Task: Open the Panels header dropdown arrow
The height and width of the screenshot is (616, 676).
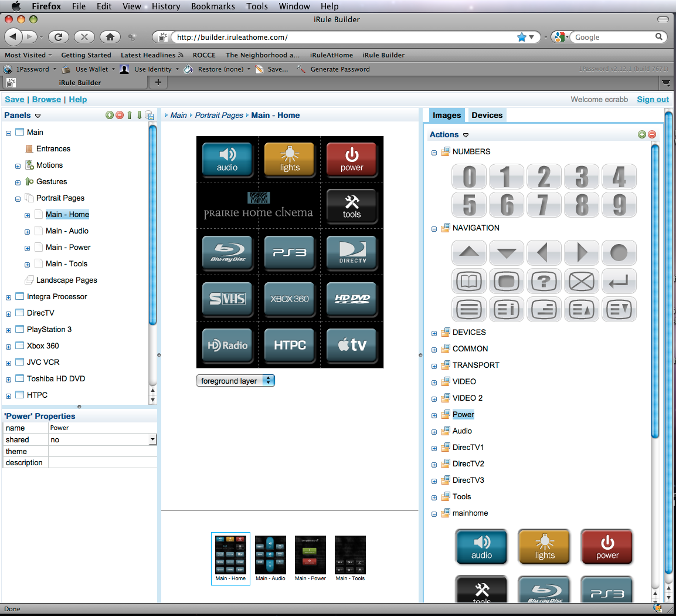Action: point(38,116)
